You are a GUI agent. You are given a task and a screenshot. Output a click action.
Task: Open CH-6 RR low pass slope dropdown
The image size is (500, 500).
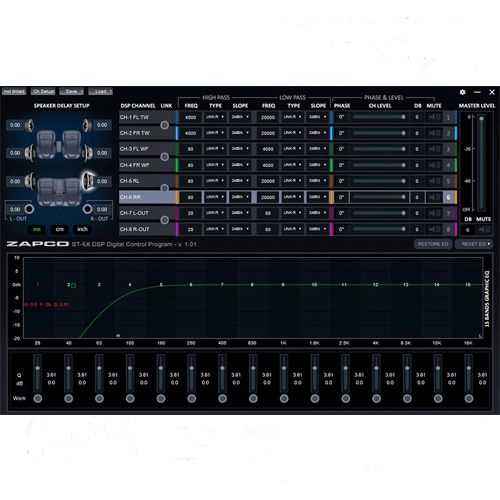coord(317,197)
